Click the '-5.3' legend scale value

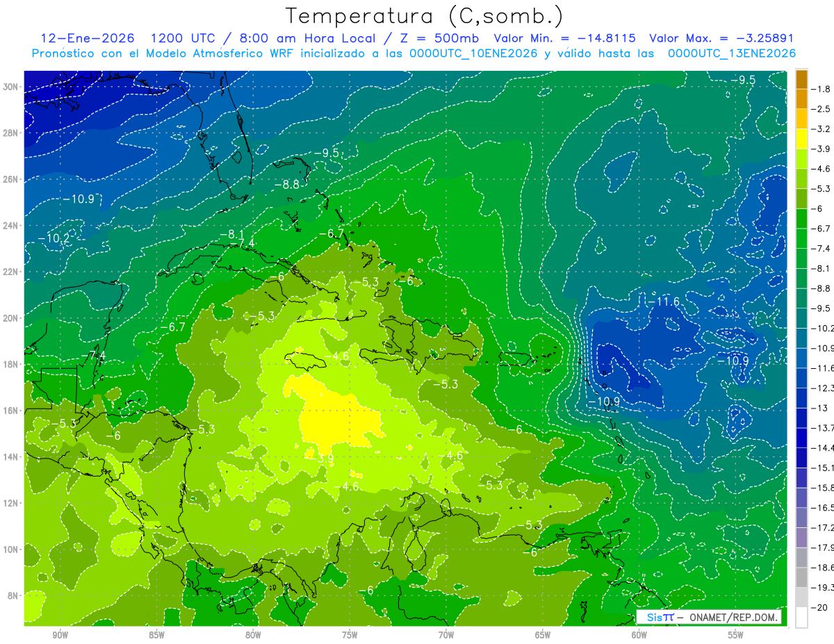tap(822, 189)
